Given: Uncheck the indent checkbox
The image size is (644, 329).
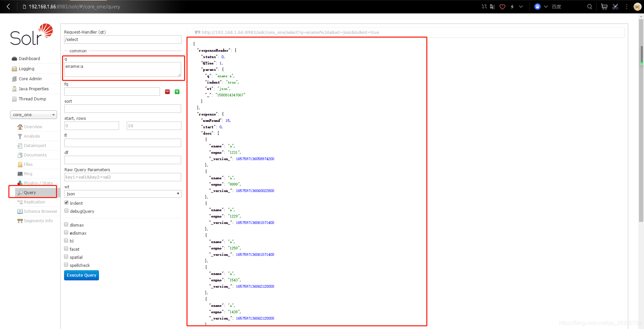Looking at the screenshot, I should coord(66,203).
